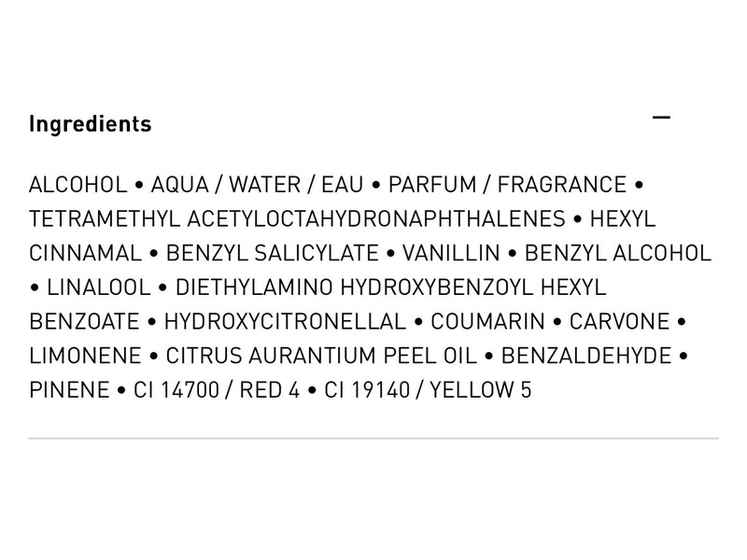
Task: Click the word ALCOHOL at list start
Action: [78, 185]
